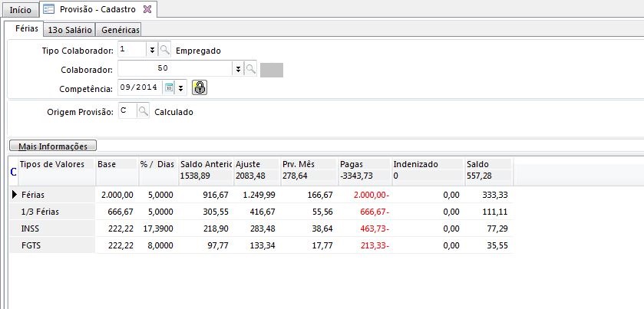Expand the Competência dropdown arrow
644x309 pixels.
pos(181,87)
